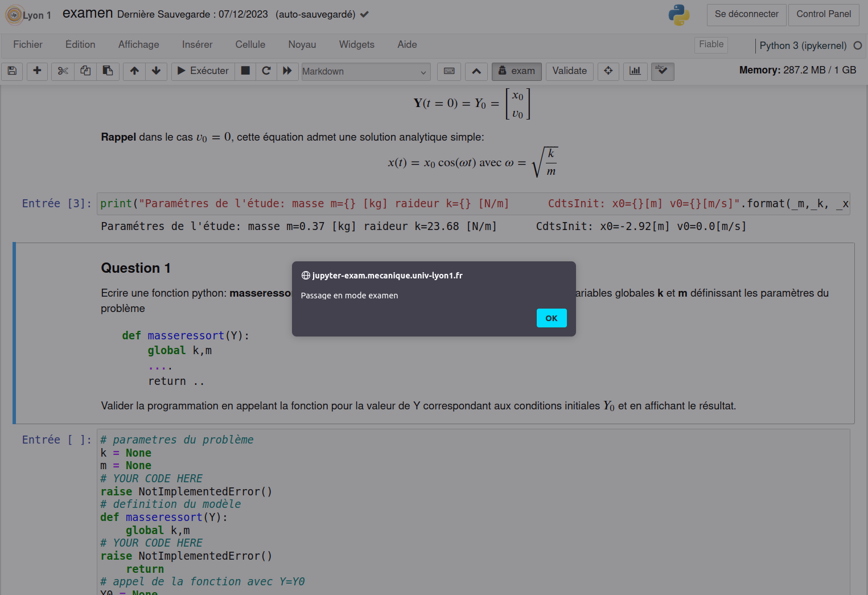The width and height of the screenshot is (868, 595).
Task: Toggle the exam mode button
Action: point(516,71)
